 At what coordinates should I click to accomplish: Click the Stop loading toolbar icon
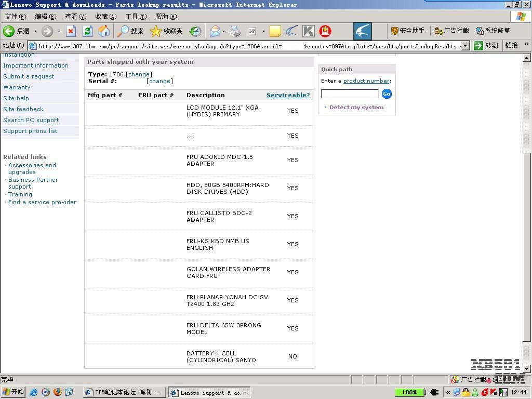coord(71,31)
